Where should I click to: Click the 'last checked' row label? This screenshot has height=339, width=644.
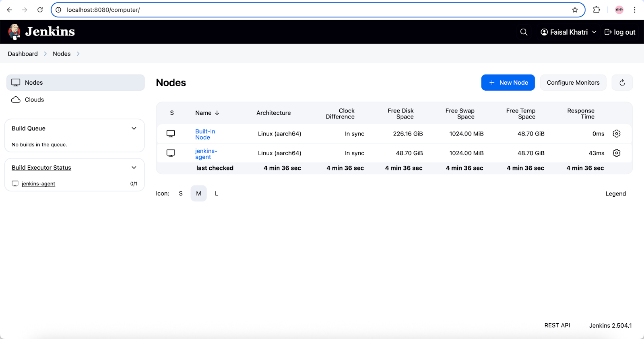click(x=215, y=168)
